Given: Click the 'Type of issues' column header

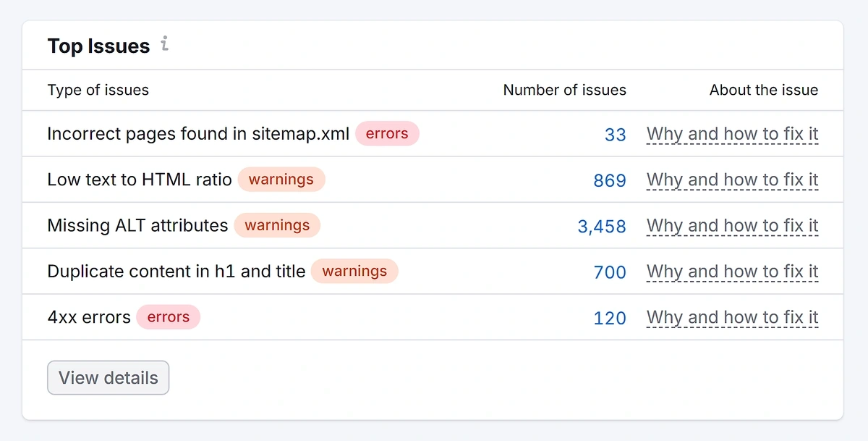Looking at the screenshot, I should (98, 91).
